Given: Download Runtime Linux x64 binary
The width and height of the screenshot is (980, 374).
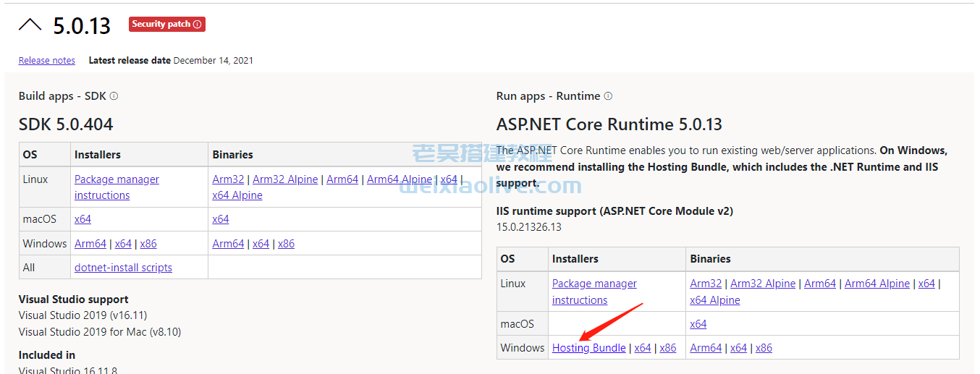Looking at the screenshot, I should 926,284.
